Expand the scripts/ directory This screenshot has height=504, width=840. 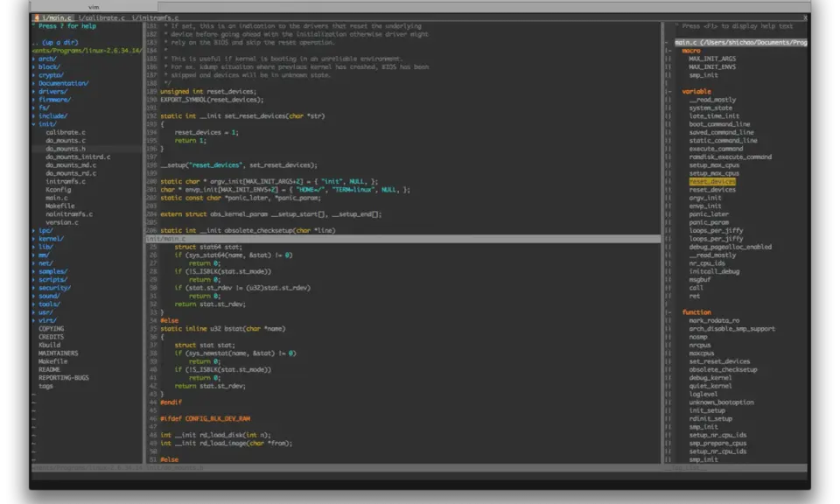52,280
